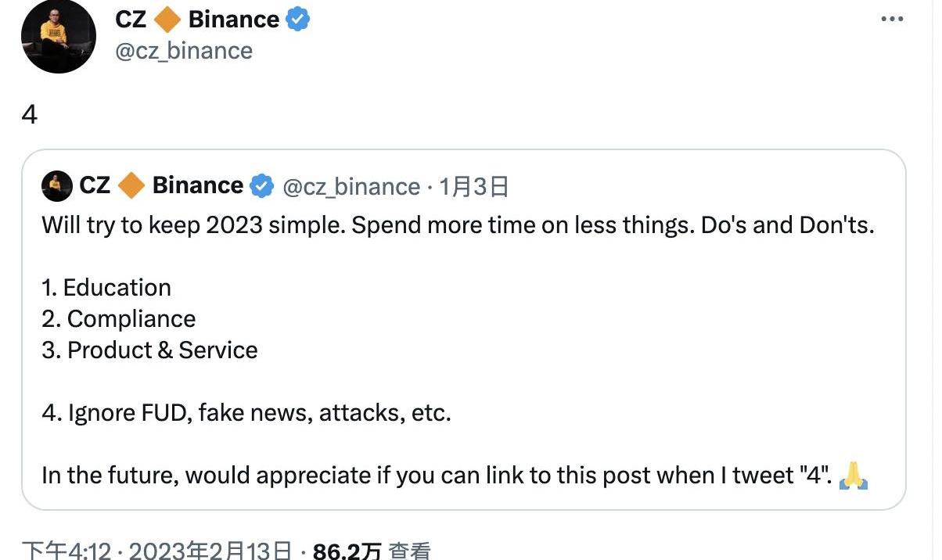The height and width of the screenshot is (560, 942).
Task: Click the orange diamond in the top display name
Action: click(x=167, y=20)
